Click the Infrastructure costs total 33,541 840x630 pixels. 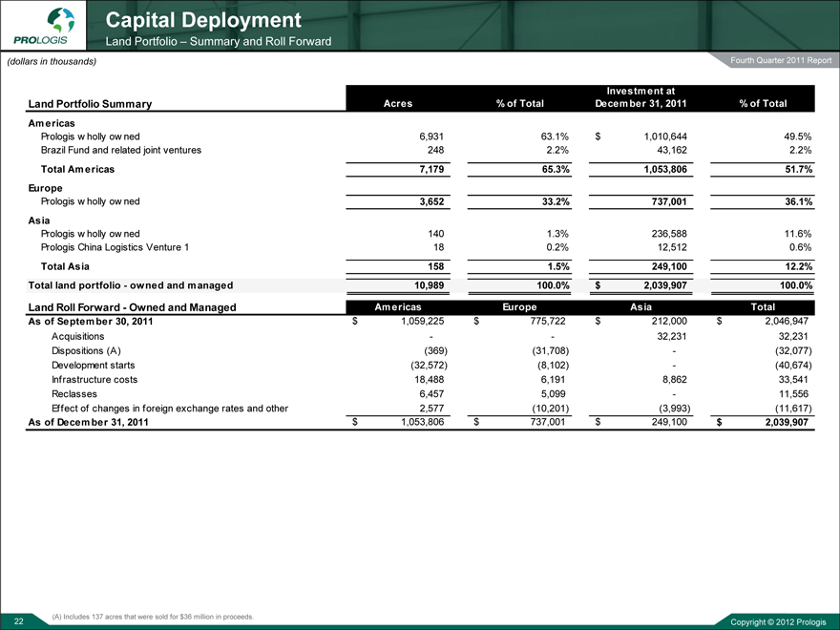(x=793, y=379)
